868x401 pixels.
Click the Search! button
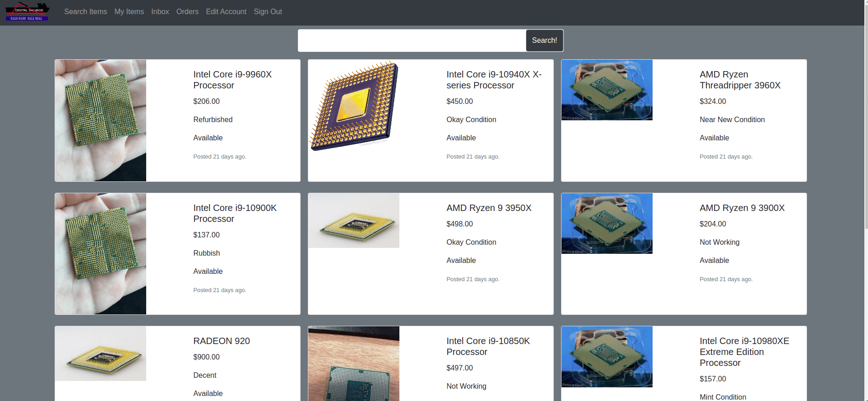pyautogui.click(x=545, y=41)
